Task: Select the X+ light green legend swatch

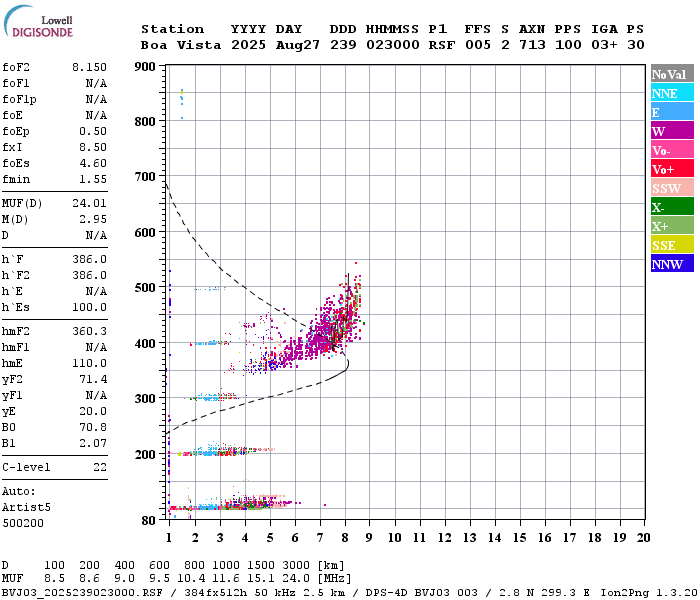Action: pos(672,226)
